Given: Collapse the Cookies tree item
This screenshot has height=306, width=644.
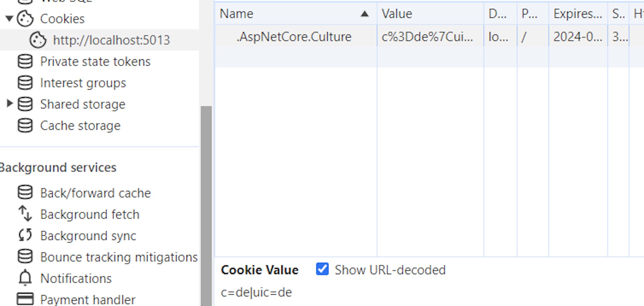Looking at the screenshot, I should tap(8, 19).
